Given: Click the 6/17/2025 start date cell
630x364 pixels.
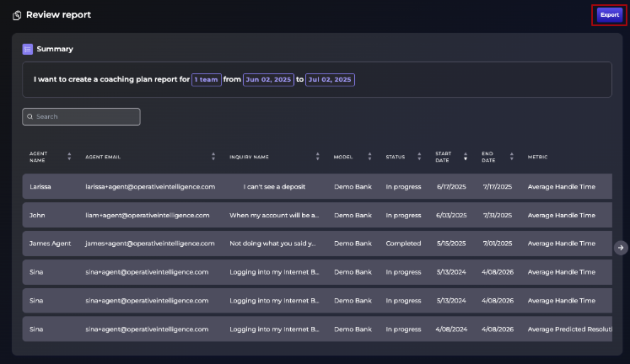Looking at the screenshot, I should 451,186.
